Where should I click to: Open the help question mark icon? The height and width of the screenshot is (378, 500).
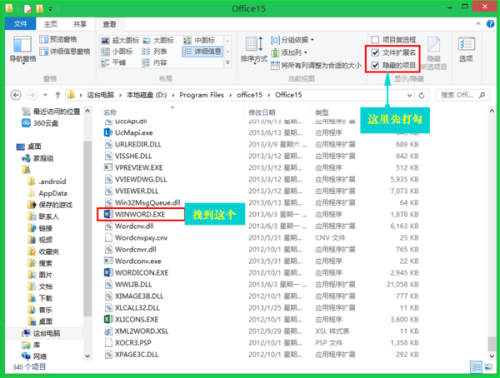[490, 24]
